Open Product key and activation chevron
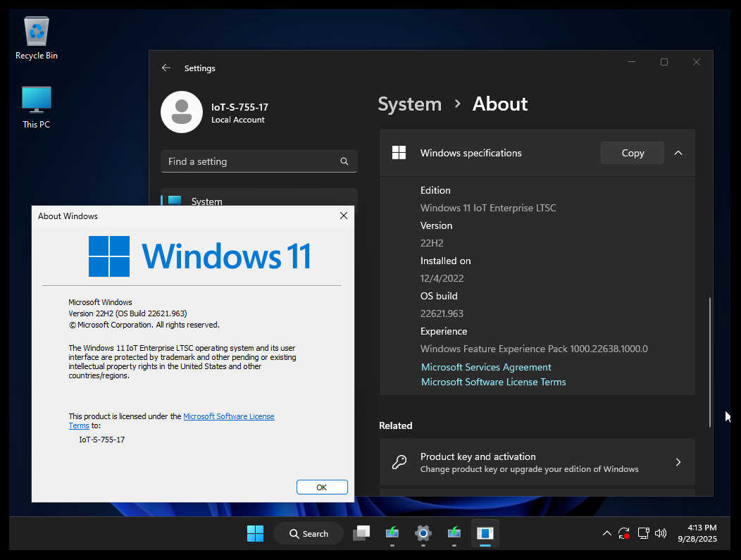 678,461
